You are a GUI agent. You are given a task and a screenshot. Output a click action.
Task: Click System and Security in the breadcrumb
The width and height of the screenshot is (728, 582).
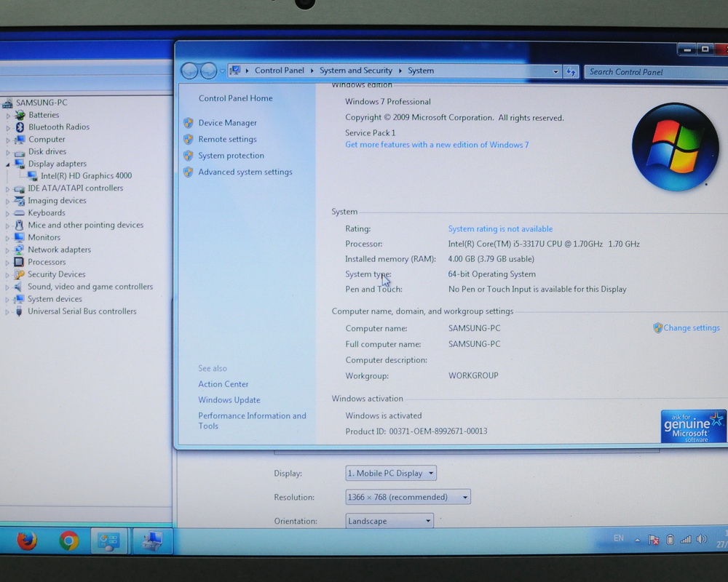pos(356,71)
